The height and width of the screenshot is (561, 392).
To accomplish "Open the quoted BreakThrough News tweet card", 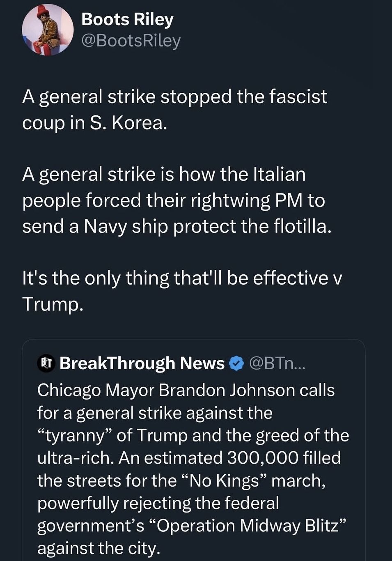I will coord(196,452).
